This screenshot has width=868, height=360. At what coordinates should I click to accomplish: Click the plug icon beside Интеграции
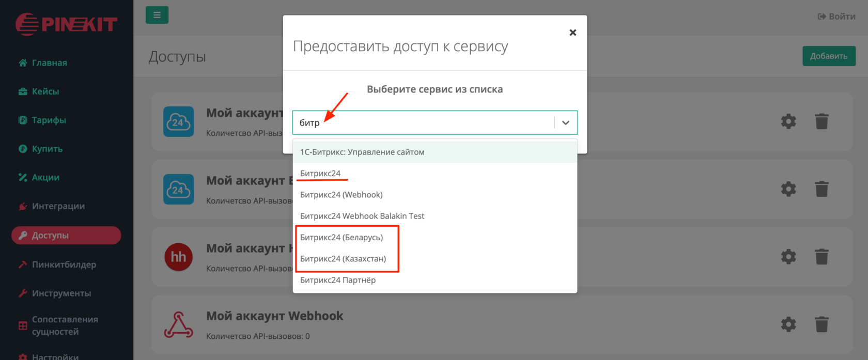click(x=23, y=206)
